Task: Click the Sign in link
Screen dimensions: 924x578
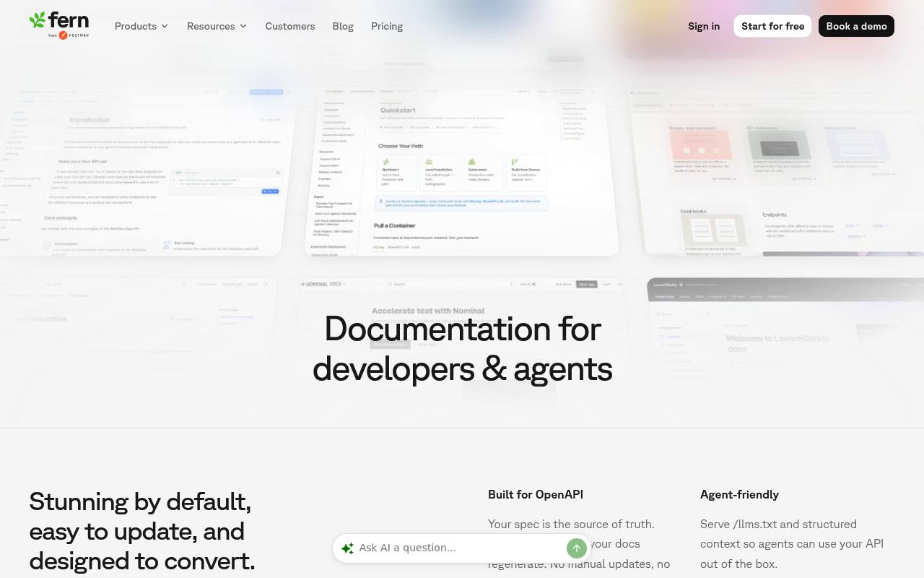Action: point(704,26)
